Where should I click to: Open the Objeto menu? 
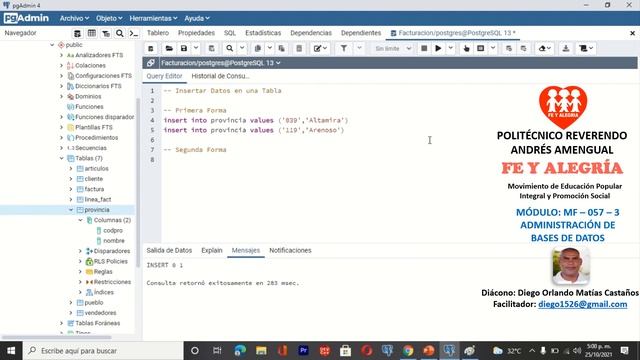109,18
